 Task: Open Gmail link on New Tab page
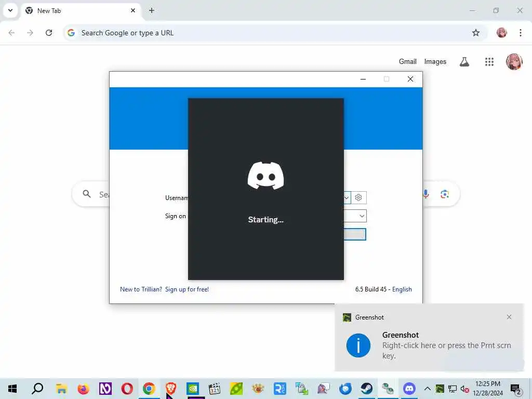(x=407, y=62)
